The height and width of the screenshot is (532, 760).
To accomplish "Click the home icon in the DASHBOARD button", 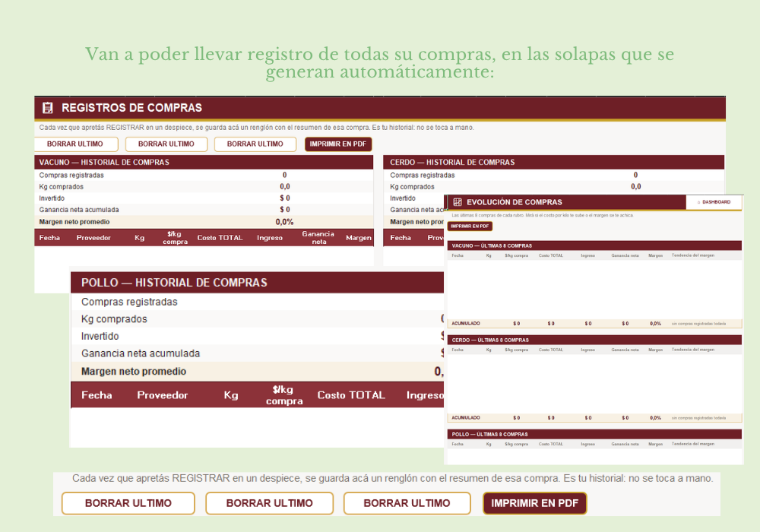I will pos(698,202).
